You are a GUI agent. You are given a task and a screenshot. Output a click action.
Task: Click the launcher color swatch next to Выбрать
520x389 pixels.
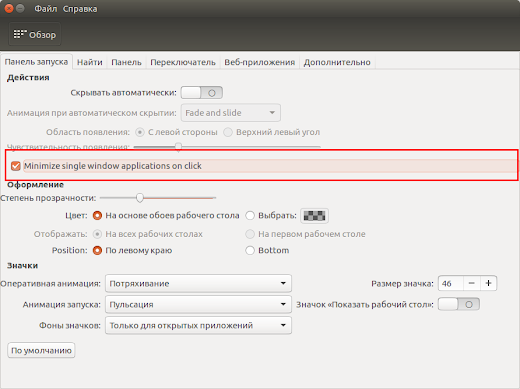(314, 216)
